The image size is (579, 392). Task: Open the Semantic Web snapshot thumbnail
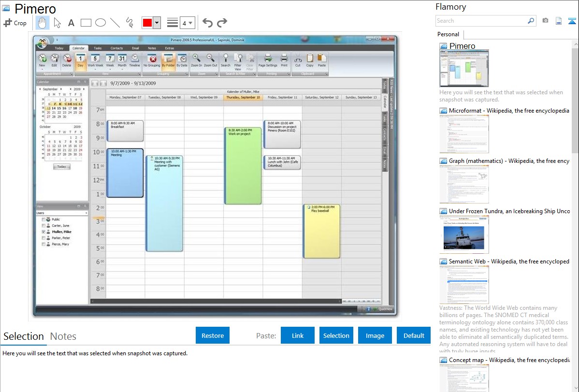tap(464, 285)
